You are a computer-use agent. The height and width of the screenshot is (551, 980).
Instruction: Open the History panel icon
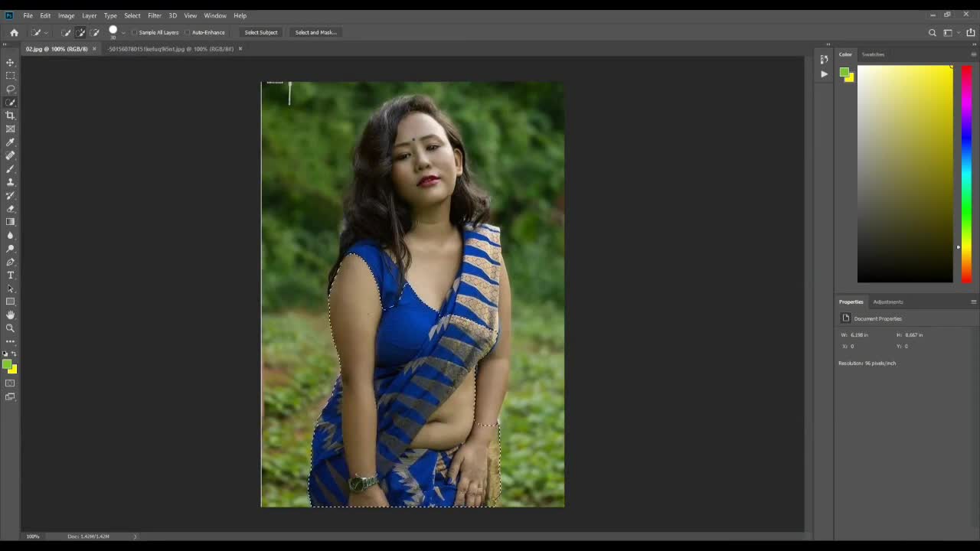[x=824, y=59]
